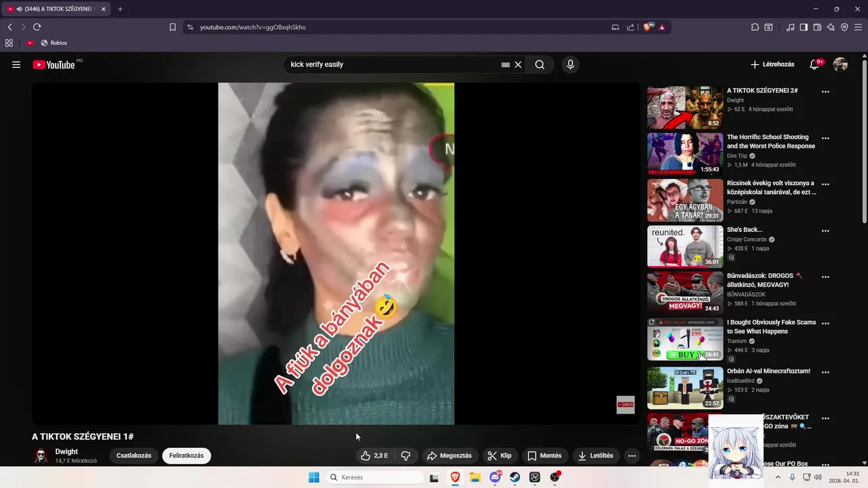The image size is (868, 488).
Task: Open 'She's Back...' video thumbnail
Action: coord(685,247)
